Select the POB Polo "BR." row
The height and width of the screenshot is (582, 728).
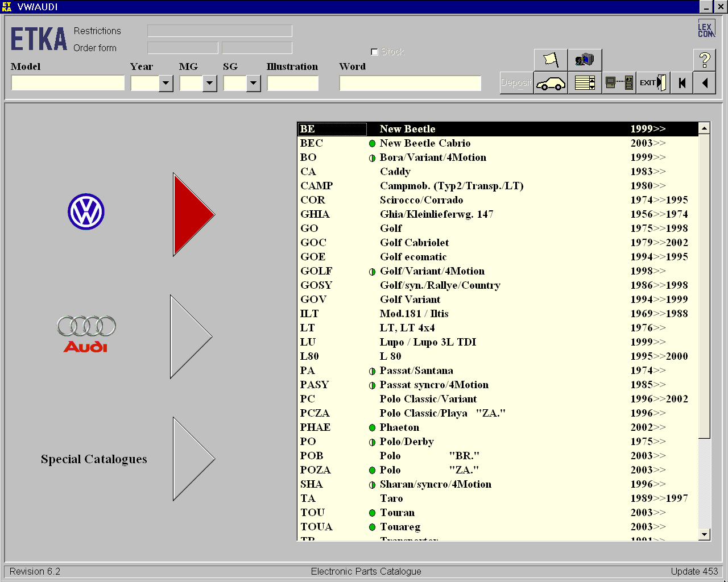[498, 456]
